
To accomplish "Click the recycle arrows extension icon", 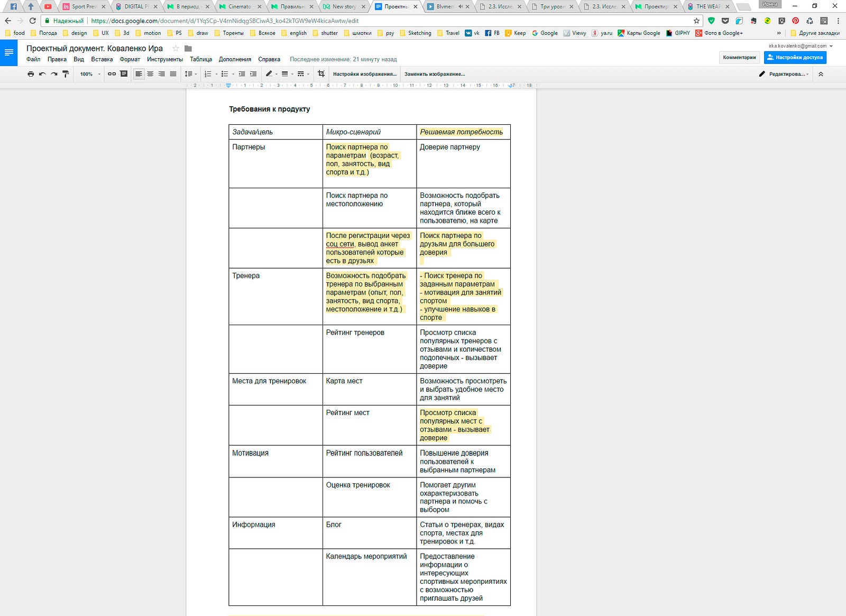I will [810, 21].
